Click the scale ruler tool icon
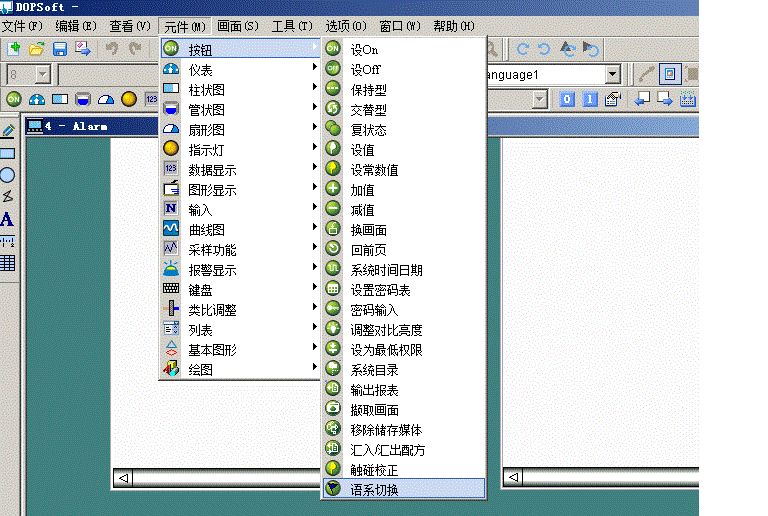This screenshot has height=516, width=768. pyautogui.click(x=8, y=241)
